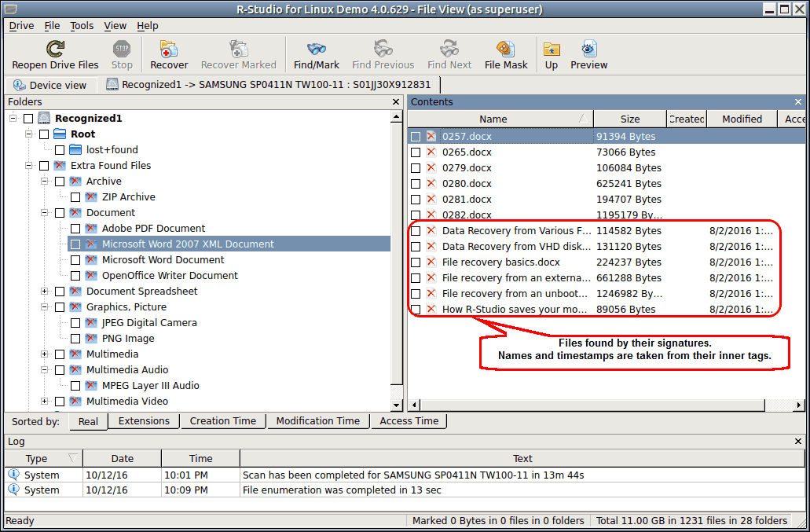Collapse the Graphics, Picture node
Screen dimensions: 810x532
point(45,306)
